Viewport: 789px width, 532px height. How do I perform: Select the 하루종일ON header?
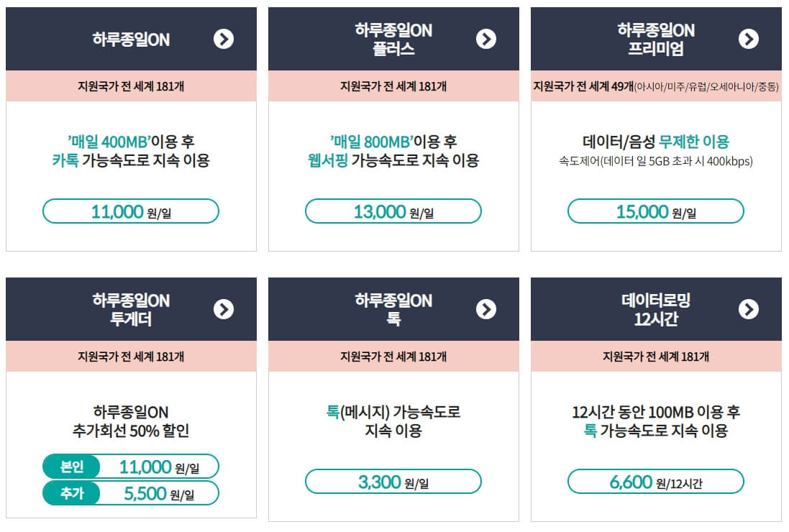pos(131,40)
